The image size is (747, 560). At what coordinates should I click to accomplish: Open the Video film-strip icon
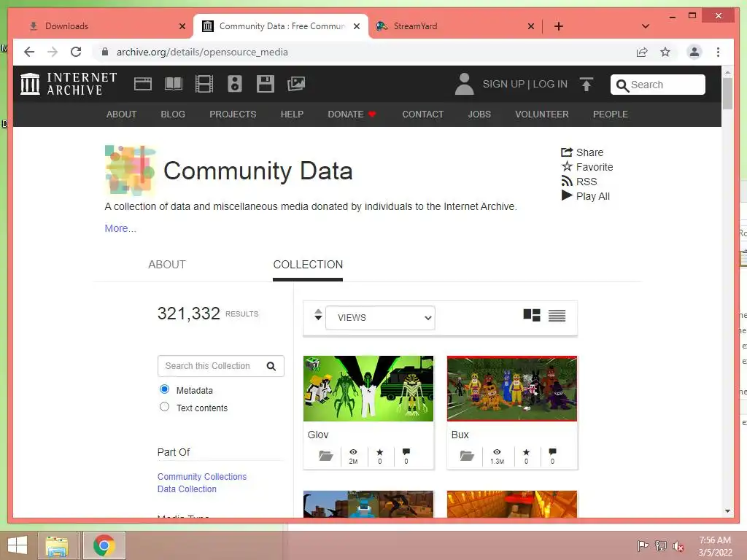(x=204, y=84)
